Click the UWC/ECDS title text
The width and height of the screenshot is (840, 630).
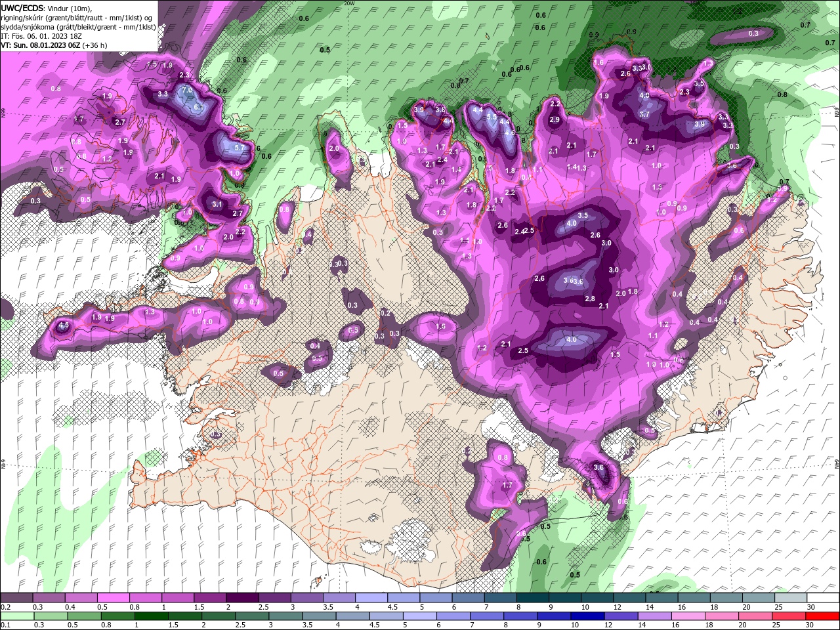coord(22,8)
